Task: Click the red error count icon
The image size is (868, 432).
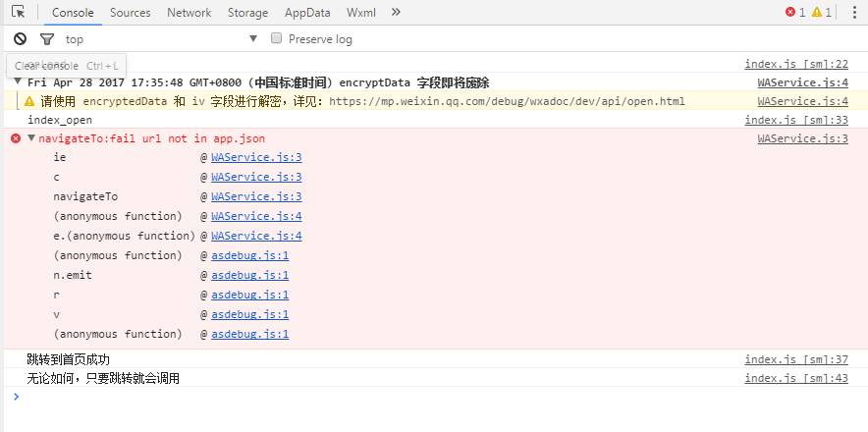Action: (x=789, y=13)
